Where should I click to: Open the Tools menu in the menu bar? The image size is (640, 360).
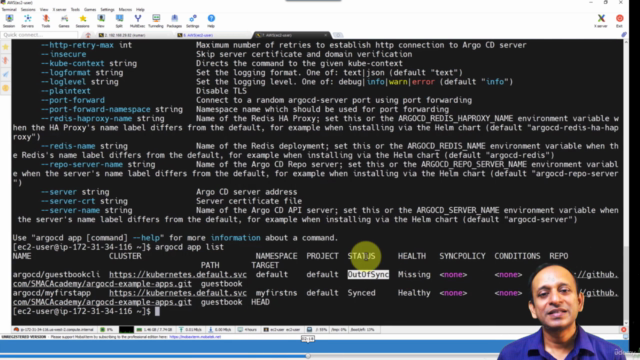[x=75, y=9]
